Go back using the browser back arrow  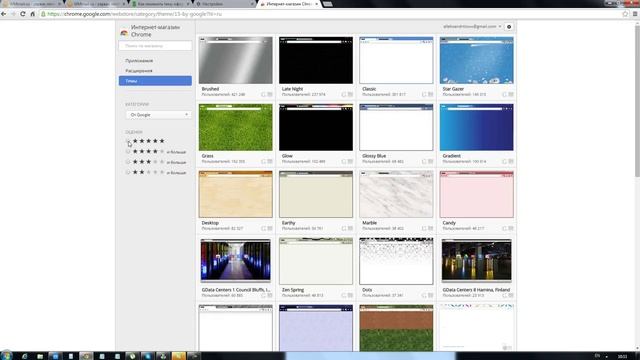(4, 14)
